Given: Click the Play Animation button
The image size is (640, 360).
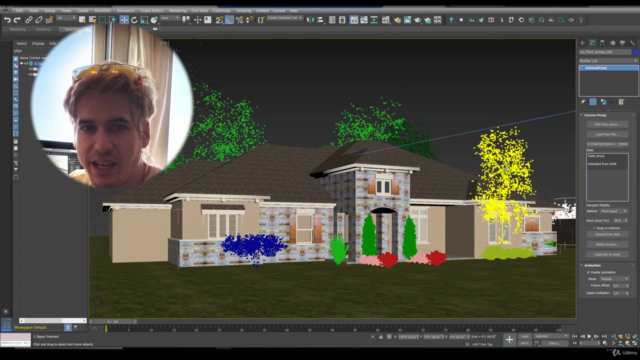Looking at the screenshot, I should click(x=589, y=336).
